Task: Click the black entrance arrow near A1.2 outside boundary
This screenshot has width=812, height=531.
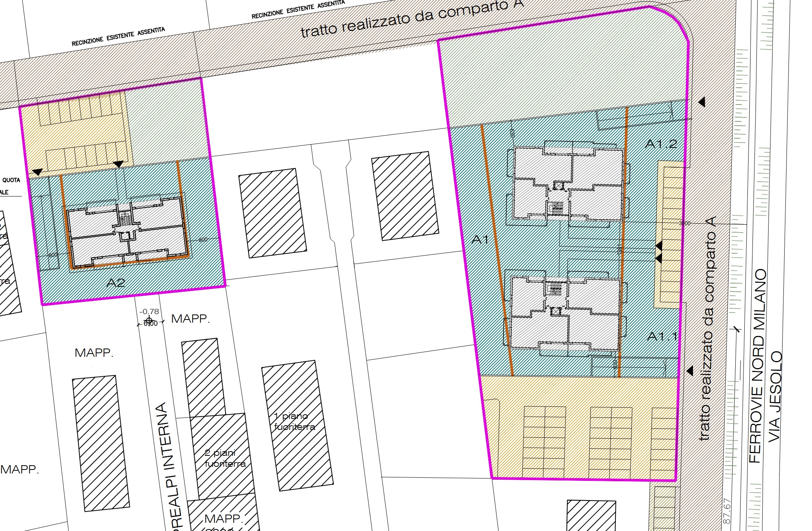Action: (x=702, y=102)
